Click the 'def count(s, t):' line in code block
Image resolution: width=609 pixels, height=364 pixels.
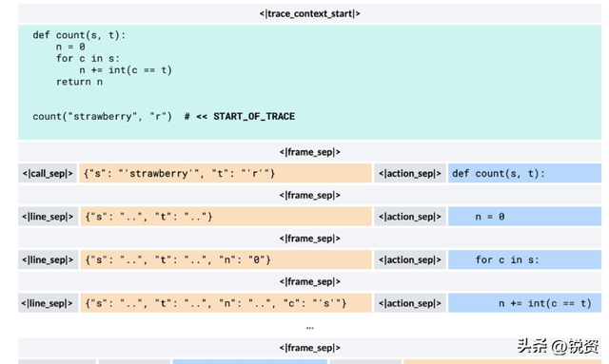click(x=79, y=35)
